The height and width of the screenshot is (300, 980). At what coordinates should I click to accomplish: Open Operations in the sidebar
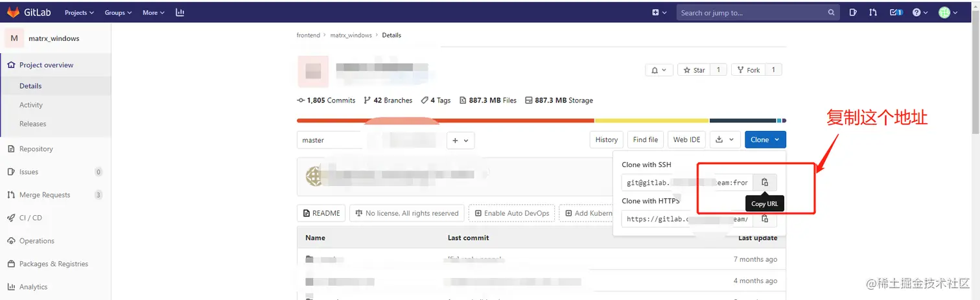(x=37, y=241)
